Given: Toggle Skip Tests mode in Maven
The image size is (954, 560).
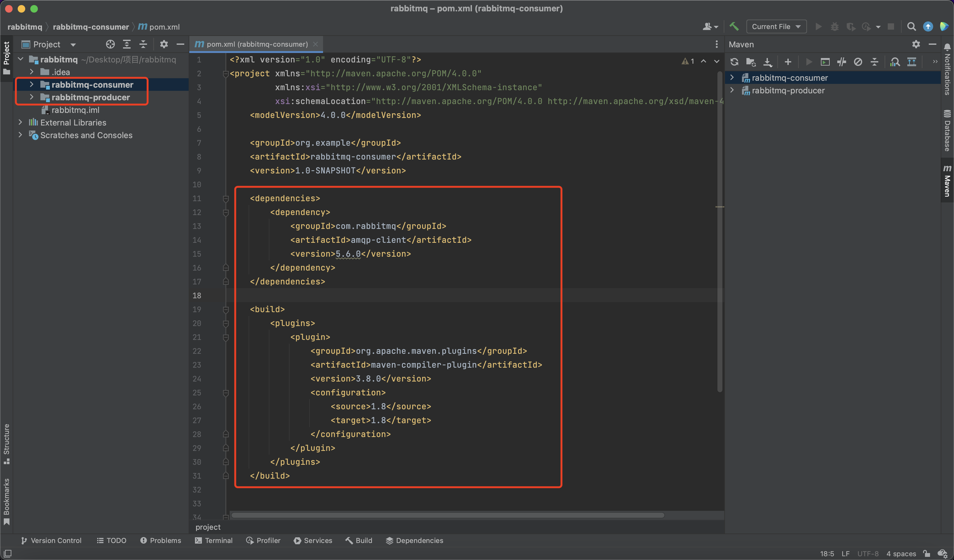Looking at the screenshot, I should 858,62.
